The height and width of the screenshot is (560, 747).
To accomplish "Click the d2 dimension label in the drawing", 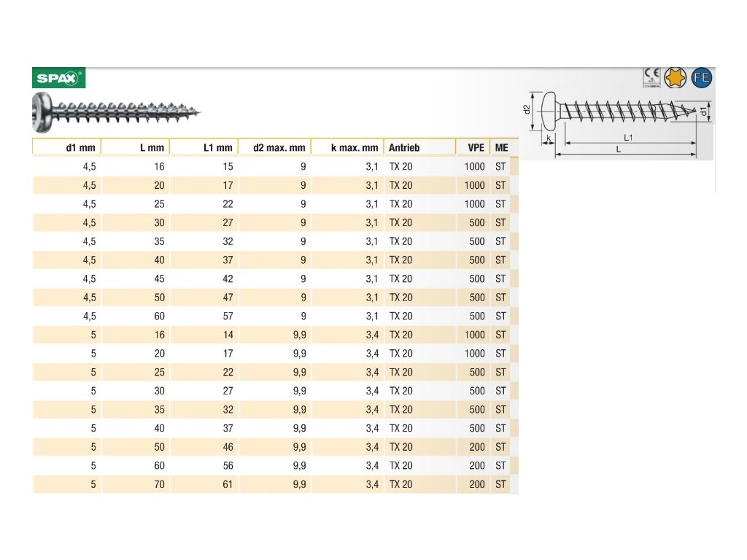I will pos(526,110).
